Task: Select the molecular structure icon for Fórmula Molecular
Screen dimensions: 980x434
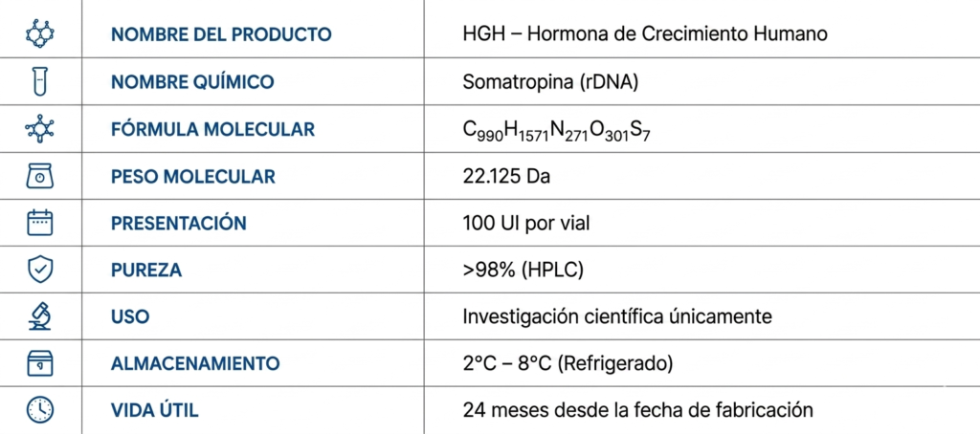Action: tap(40, 129)
